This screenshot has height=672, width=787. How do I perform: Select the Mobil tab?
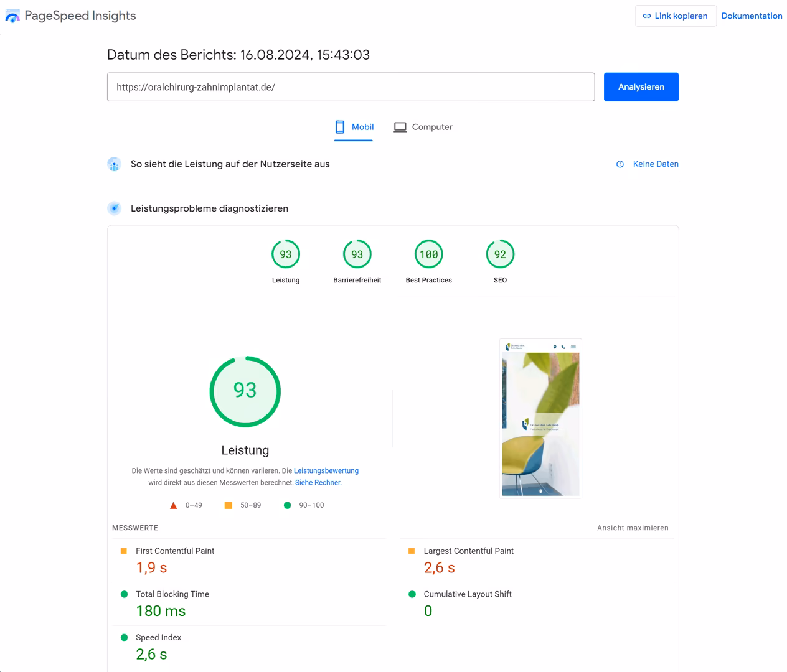pos(354,127)
